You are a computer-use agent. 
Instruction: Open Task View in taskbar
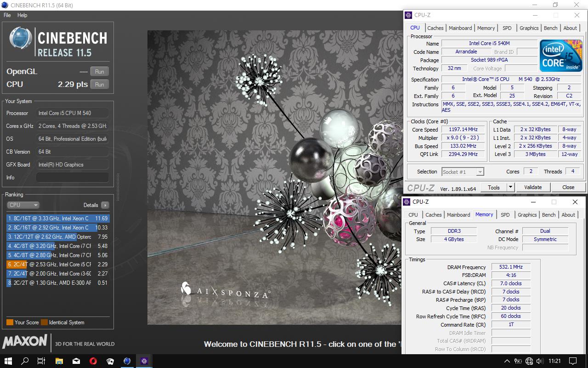41,361
